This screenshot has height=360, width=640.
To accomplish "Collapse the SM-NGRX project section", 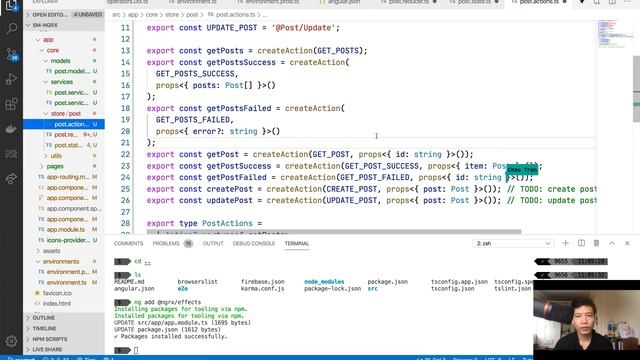I will [64, 25].
